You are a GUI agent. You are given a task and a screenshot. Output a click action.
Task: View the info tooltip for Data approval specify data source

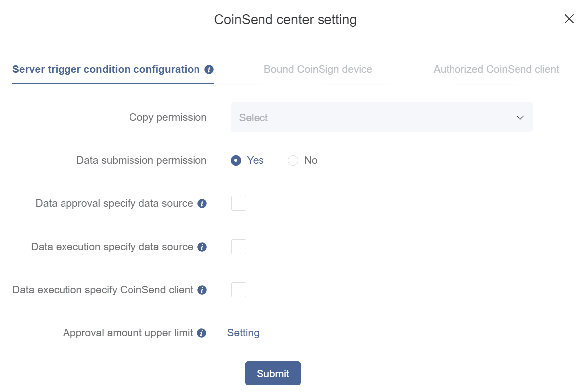point(202,203)
